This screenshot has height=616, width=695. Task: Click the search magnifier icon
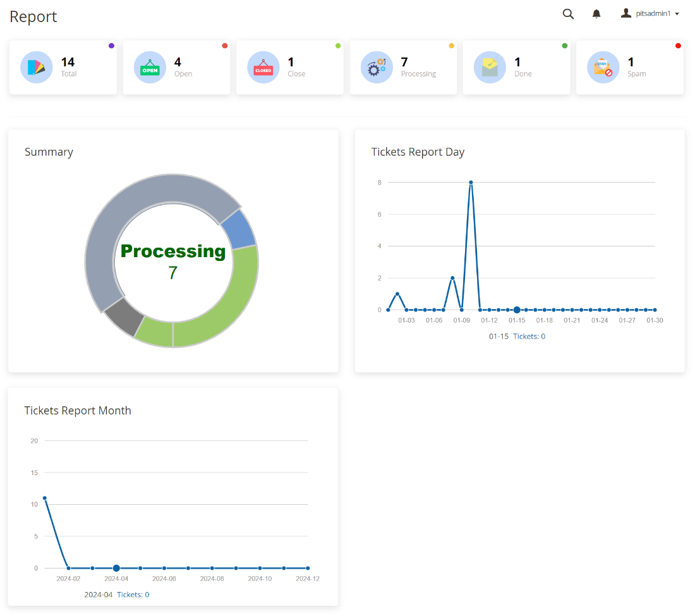click(568, 14)
